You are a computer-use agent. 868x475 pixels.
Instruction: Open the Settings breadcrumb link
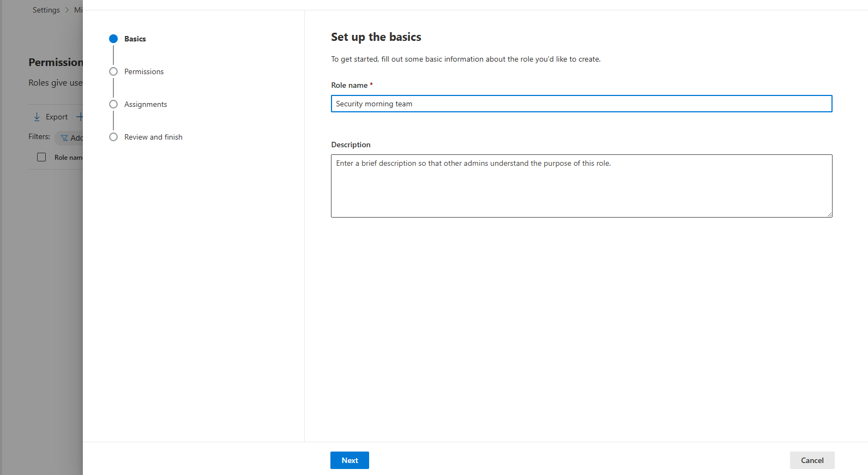point(46,10)
